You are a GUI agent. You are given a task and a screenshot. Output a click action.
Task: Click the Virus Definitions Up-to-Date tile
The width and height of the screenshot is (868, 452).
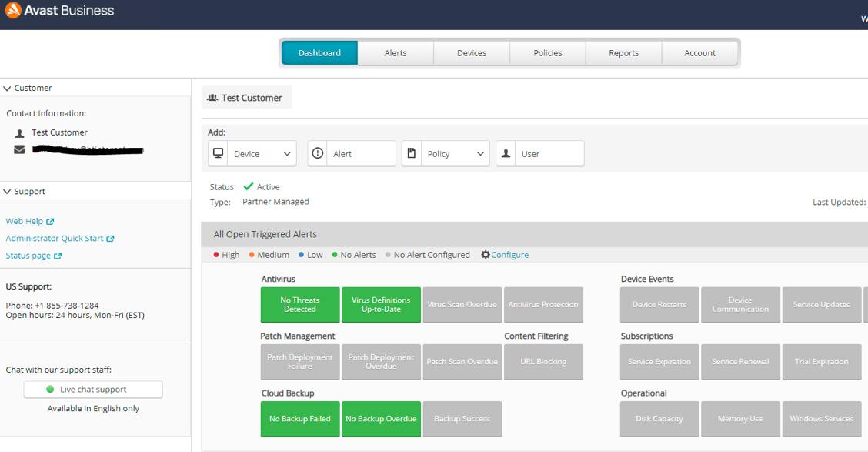pos(381,305)
